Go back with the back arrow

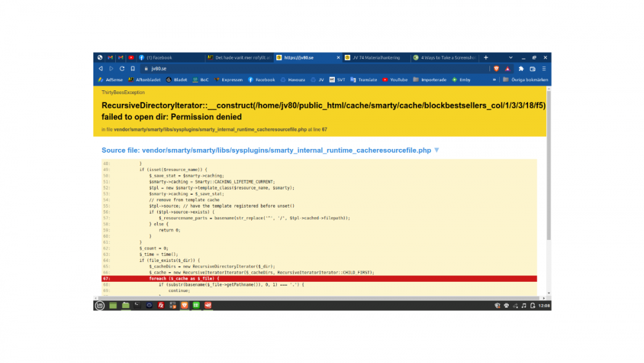(x=100, y=68)
